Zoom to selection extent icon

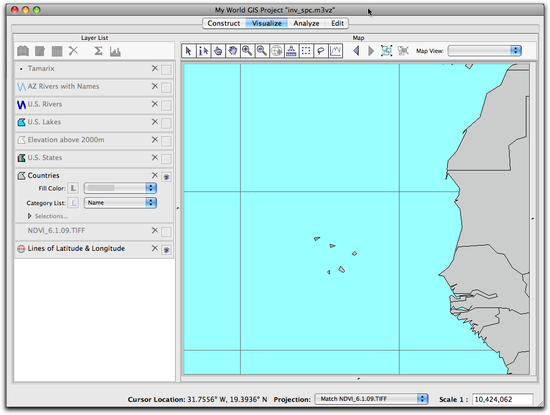click(403, 51)
